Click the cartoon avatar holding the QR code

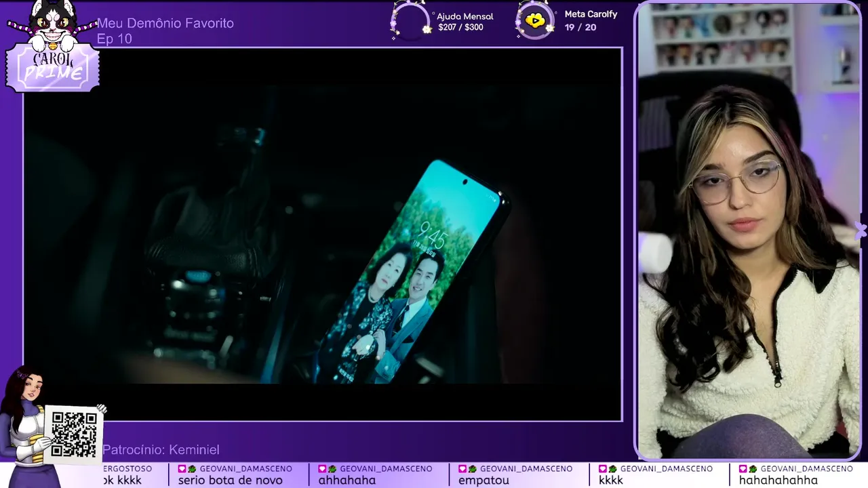[27, 427]
